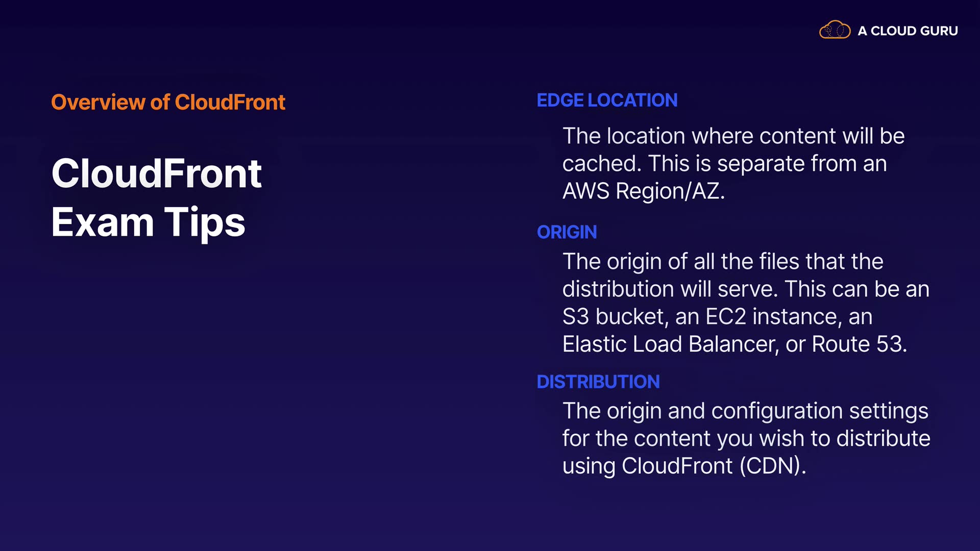Image resolution: width=980 pixels, height=551 pixels.
Task: Click the line starting 'cached. This is separate'
Action: (x=724, y=164)
